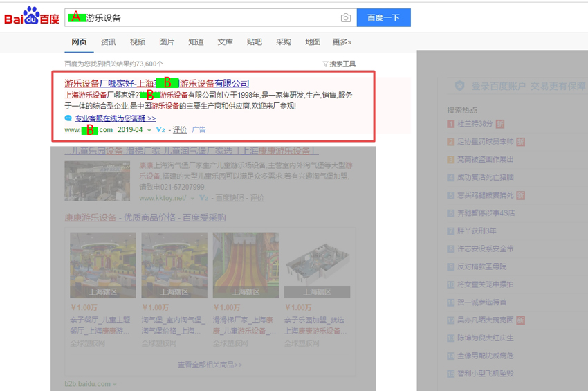Open 评价 link in the ad result

pyautogui.click(x=180, y=130)
